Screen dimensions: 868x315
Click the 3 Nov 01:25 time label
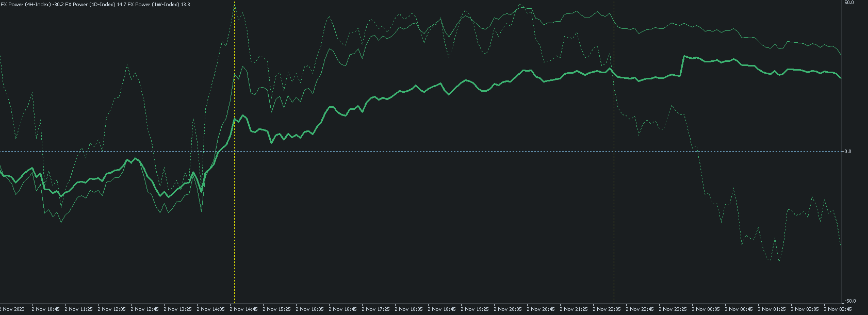coord(772,309)
